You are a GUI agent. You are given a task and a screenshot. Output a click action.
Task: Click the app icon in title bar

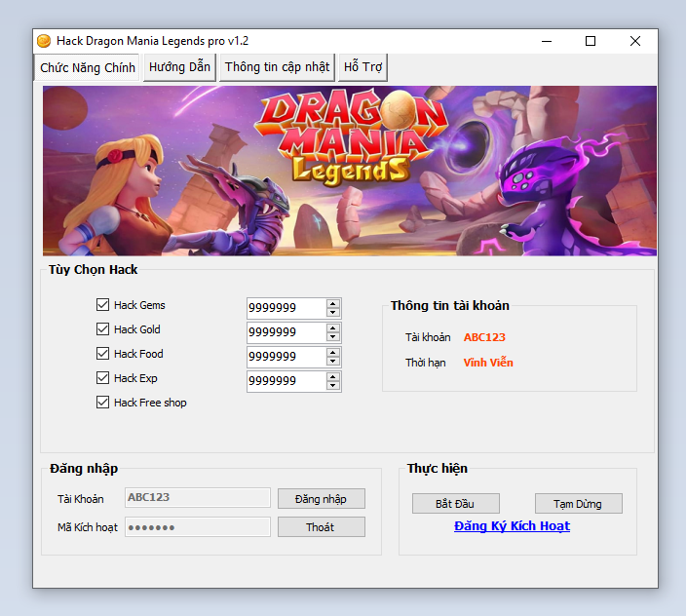pos(44,41)
